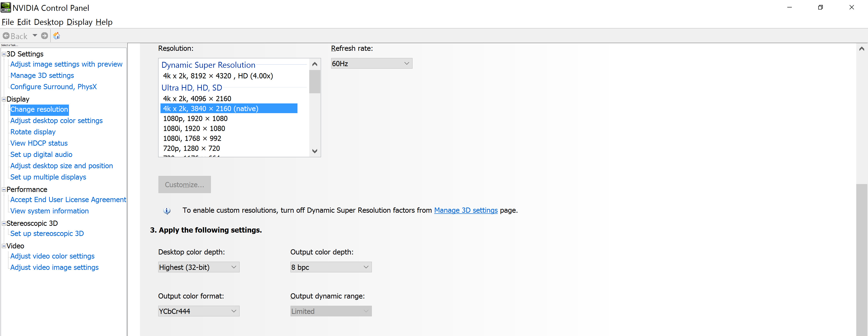The image size is (868, 336).
Task: Open Set up stereoscopic 3D
Action: coord(47,234)
